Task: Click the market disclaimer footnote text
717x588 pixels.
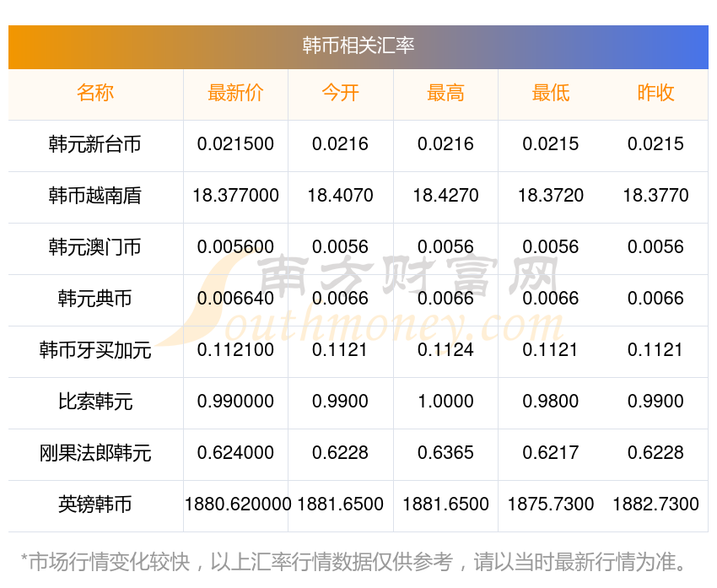Action: tap(354, 562)
